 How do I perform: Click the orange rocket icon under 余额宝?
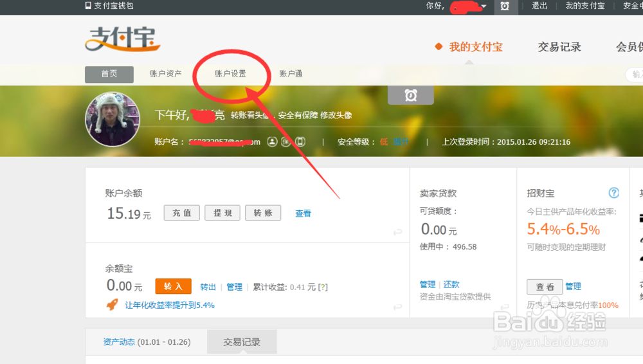click(112, 304)
